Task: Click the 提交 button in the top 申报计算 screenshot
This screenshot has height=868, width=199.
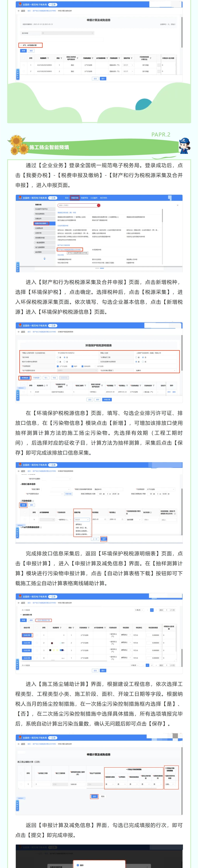Action: [x=103, y=78]
